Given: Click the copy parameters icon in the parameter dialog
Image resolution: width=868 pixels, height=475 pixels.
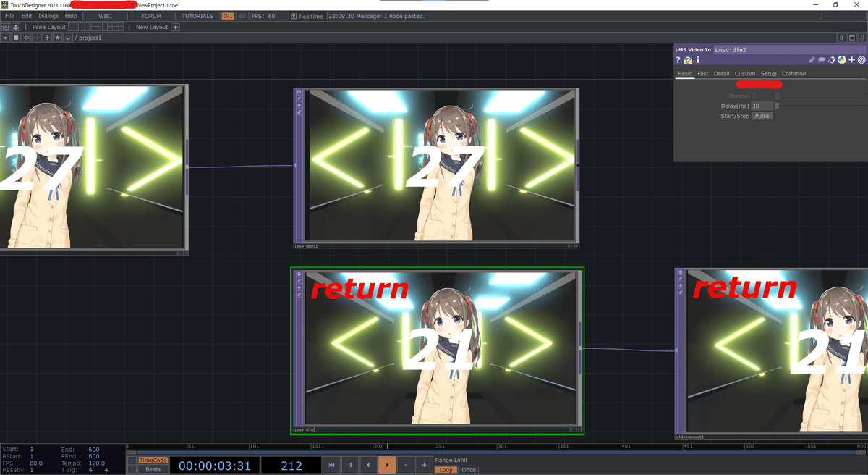Looking at the screenshot, I should point(831,59).
